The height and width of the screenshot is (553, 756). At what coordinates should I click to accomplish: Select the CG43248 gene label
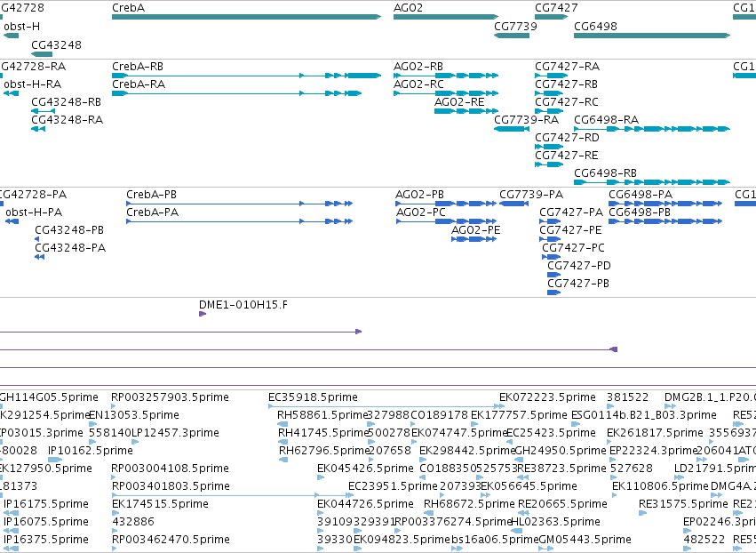tap(56, 44)
